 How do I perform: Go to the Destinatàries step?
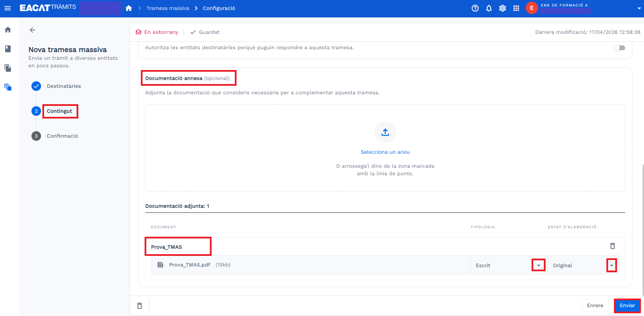pos(64,86)
